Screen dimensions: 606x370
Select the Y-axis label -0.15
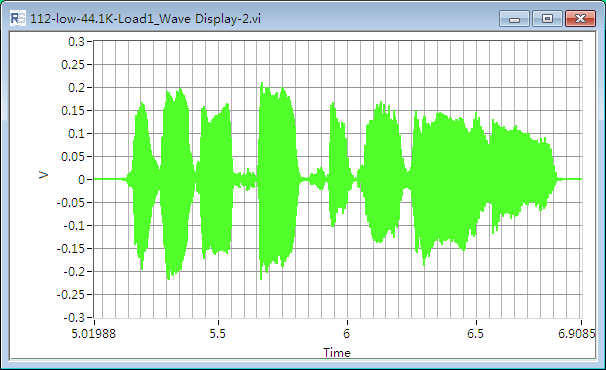click(71, 249)
